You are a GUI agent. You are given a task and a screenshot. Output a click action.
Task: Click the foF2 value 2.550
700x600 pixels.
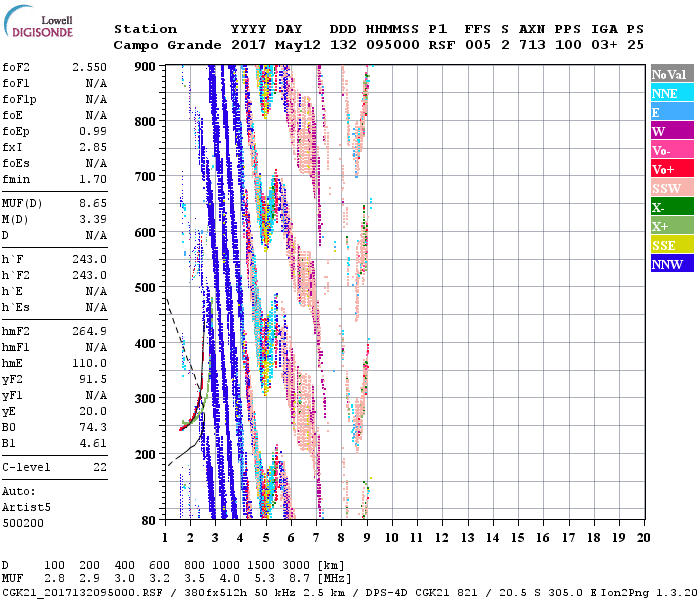[89, 67]
